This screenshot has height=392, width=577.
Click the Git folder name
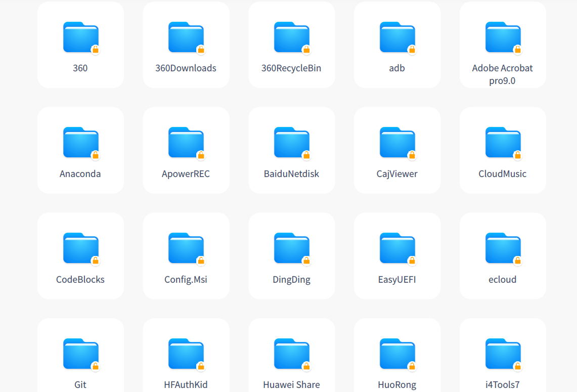[80, 385]
